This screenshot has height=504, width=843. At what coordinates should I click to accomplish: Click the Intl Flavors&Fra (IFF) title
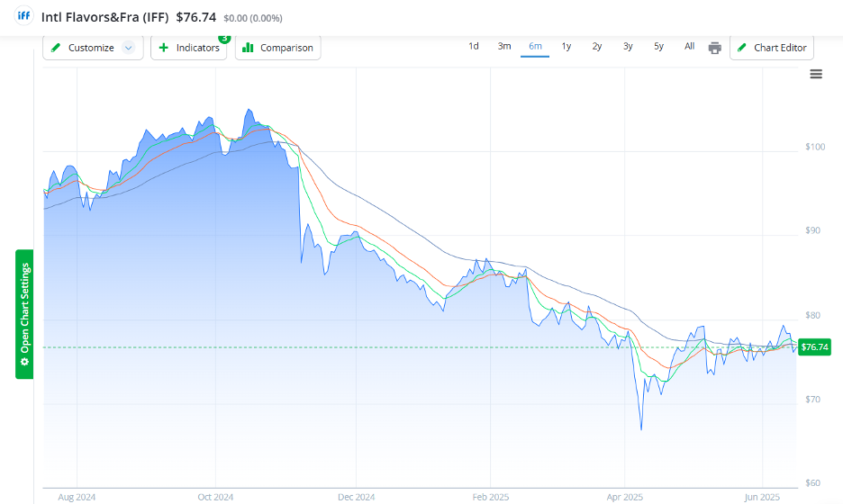[104, 17]
